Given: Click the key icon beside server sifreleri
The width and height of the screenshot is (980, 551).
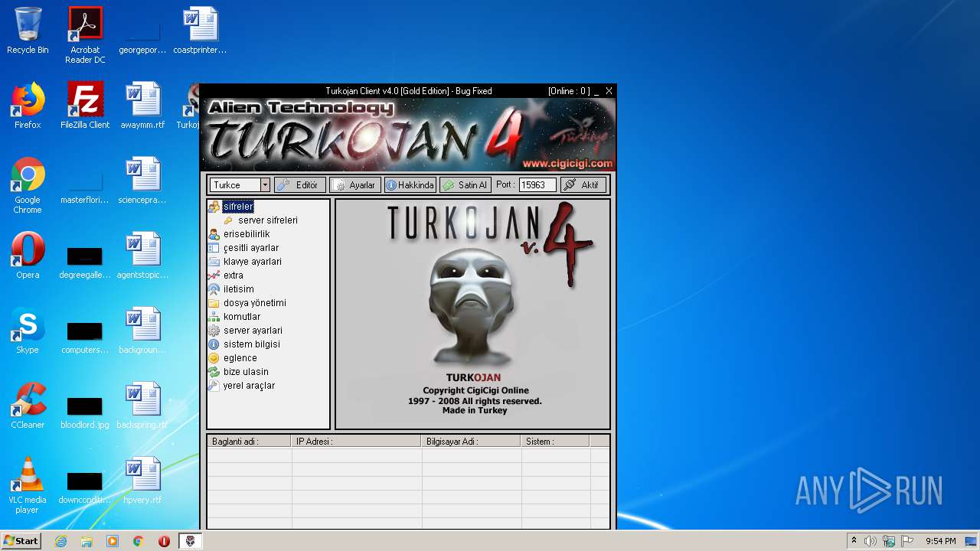Looking at the screenshot, I should 228,220.
